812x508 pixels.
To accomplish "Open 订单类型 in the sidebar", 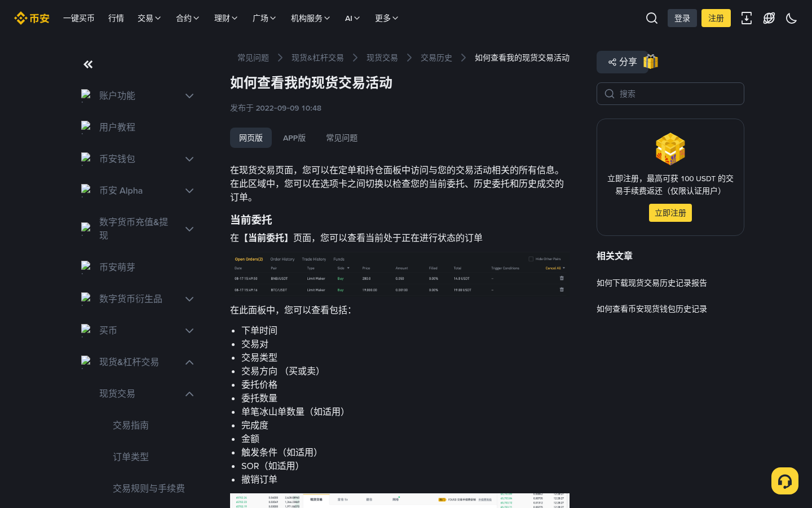I will click(131, 457).
